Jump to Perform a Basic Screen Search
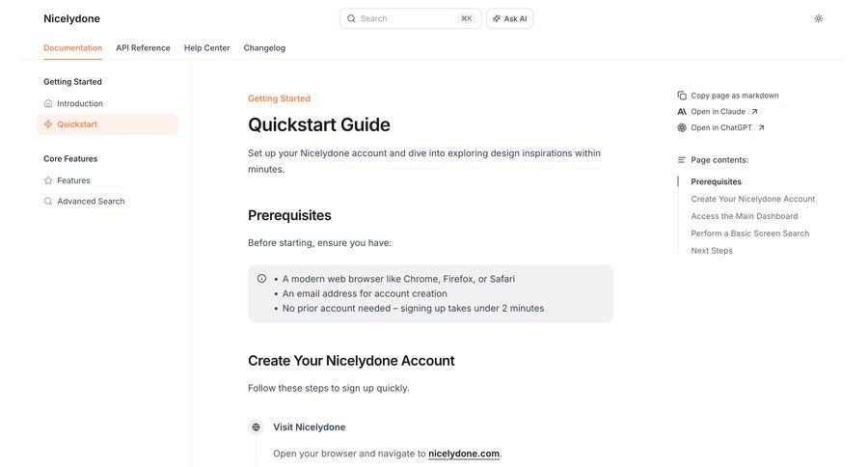This screenshot has width=868, height=467. click(x=749, y=233)
